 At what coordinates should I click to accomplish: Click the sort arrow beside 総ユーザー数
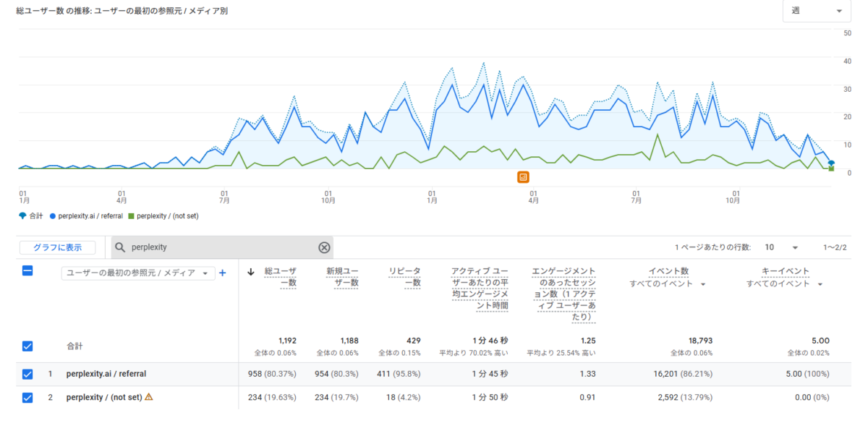pyautogui.click(x=251, y=273)
